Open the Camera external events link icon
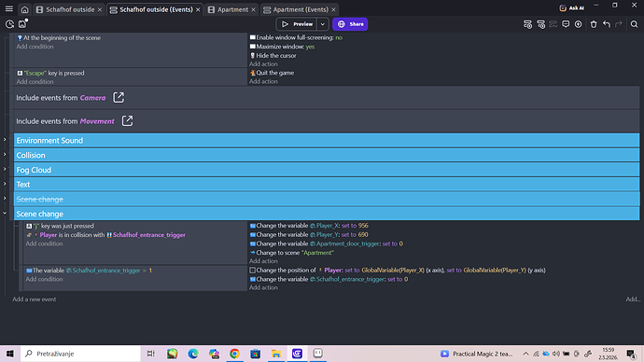Viewport: 644px width, 362px height. [119, 98]
